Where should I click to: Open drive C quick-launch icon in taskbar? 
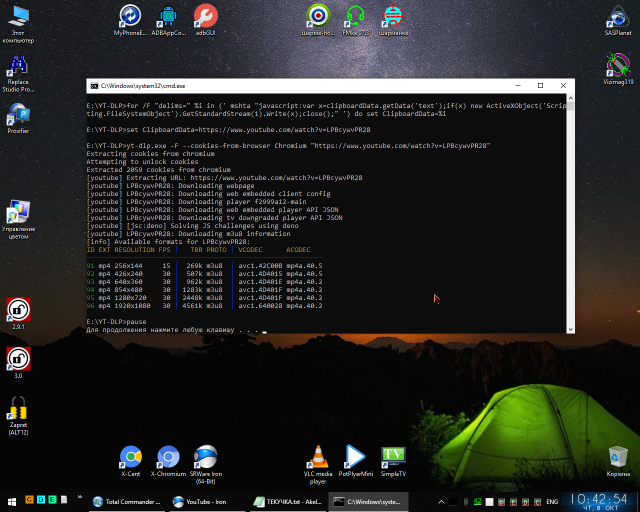point(29,499)
